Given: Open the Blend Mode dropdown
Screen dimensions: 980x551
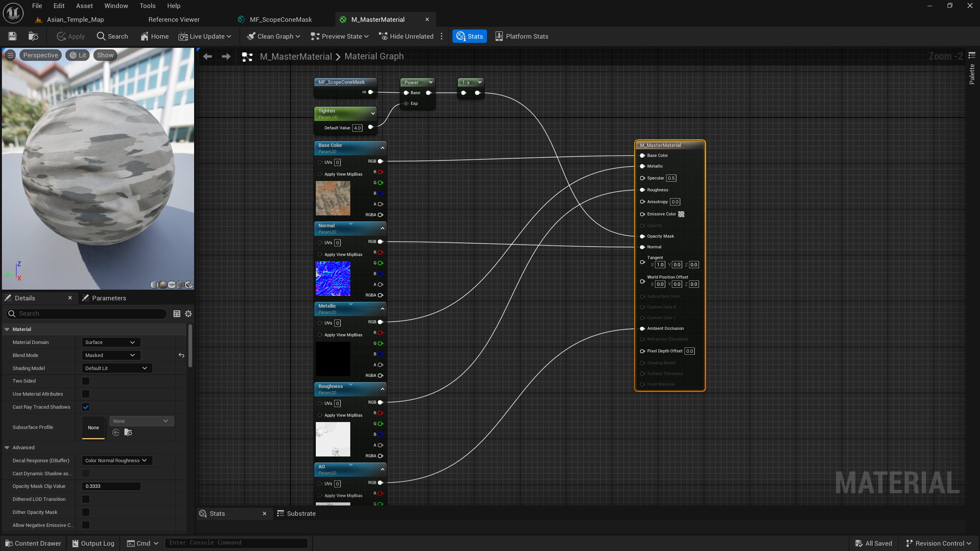Looking at the screenshot, I should click(111, 355).
